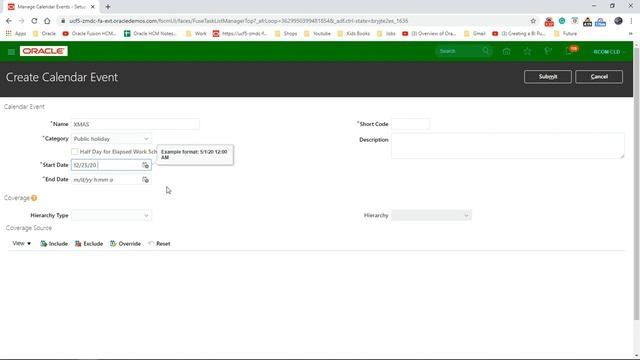Open the View menu in Coverage Source
The height and width of the screenshot is (360, 640).
[x=22, y=243]
